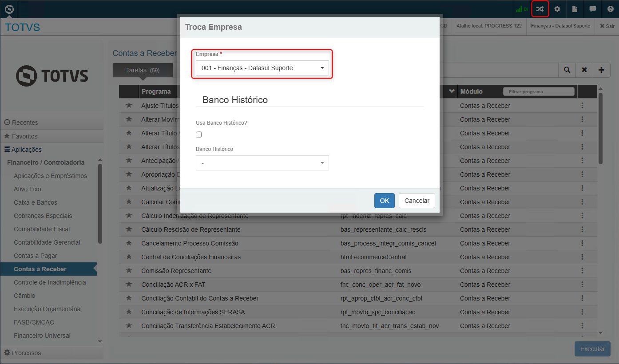
Task: Open the chat messages icon
Action: pyautogui.click(x=592, y=9)
